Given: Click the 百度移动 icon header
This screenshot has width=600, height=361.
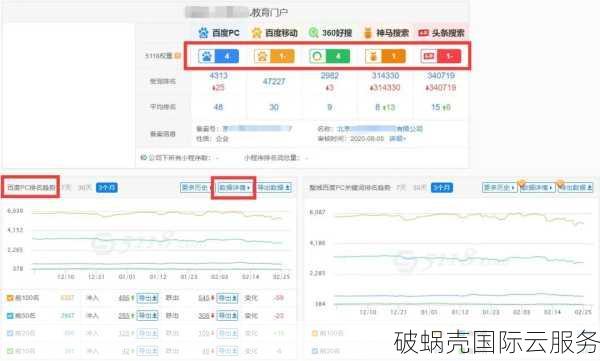Looking at the screenshot, I should click(x=256, y=33).
